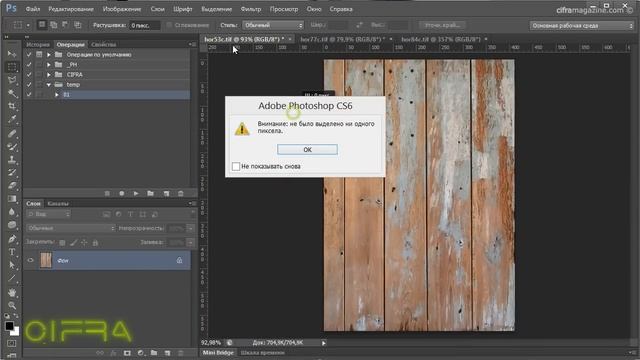Select the Move tool
The height and width of the screenshot is (360, 640).
click(x=12, y=53)
